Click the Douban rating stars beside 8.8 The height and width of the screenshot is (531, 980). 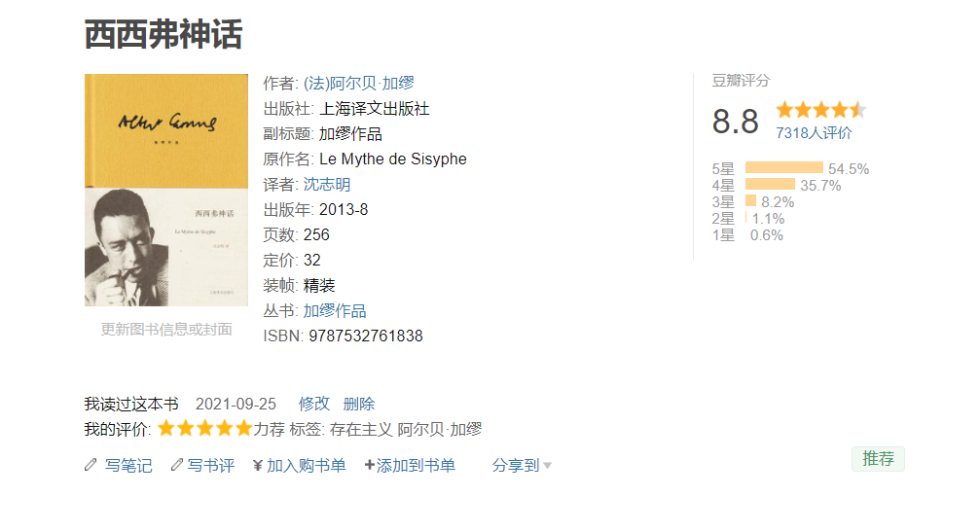coord(821,110)
